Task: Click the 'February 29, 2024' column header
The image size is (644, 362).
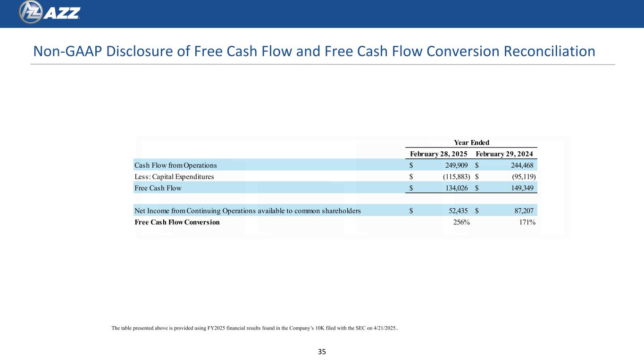Action: click(507, 154)
